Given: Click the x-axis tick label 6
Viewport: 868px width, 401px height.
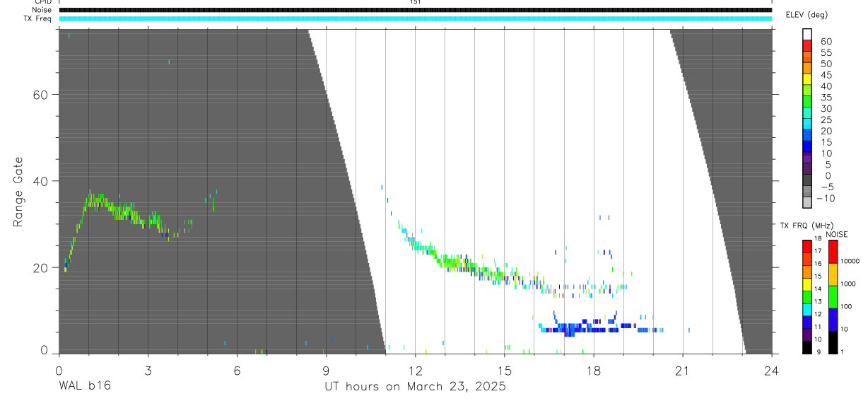Looking at the screenshot, I should tap(237, 370).
